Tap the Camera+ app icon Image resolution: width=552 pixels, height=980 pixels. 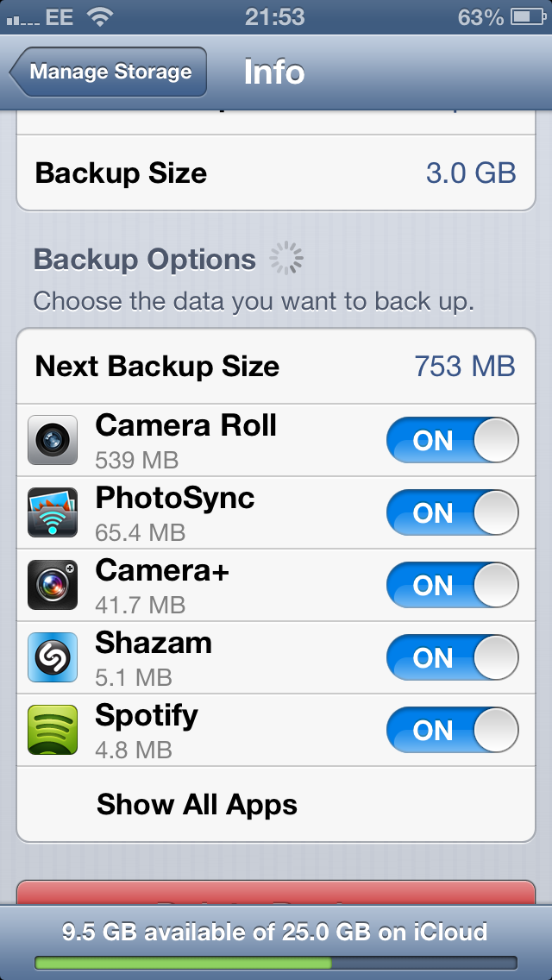(x=53, y=586)
